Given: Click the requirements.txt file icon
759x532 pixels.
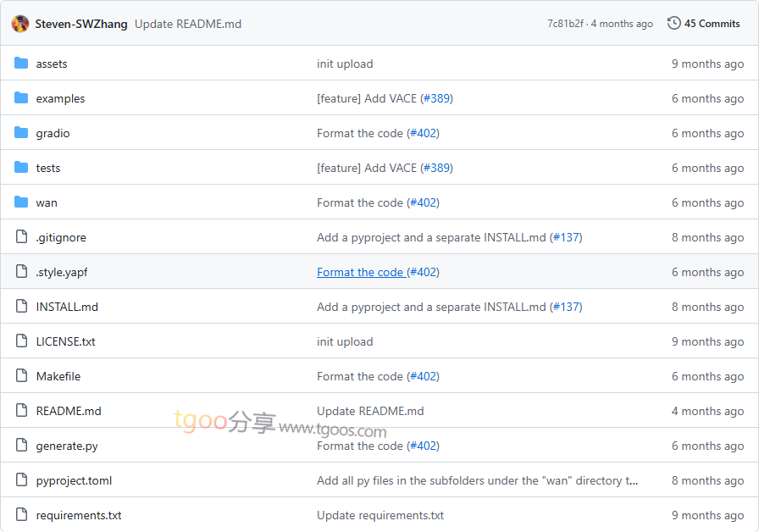Looking at the screenshot, I should pos(21,515).
